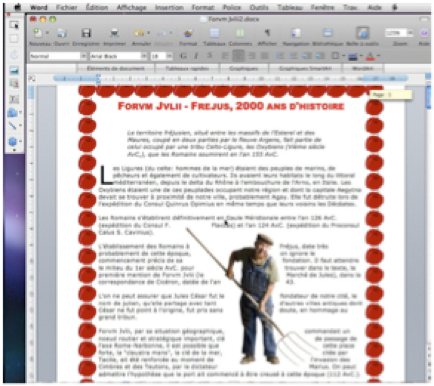Open the Insertion menu

click(169, 7)
